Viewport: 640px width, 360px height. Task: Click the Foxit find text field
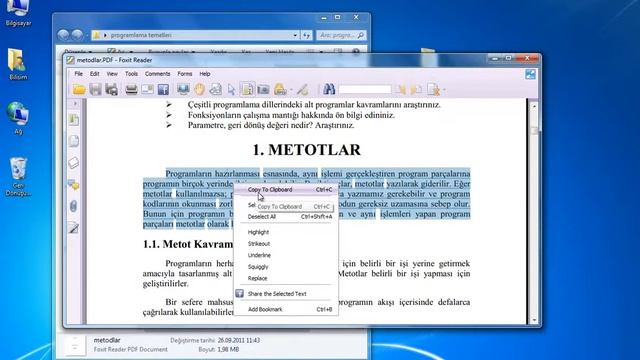pyautogui.click(x=365, y=89)
